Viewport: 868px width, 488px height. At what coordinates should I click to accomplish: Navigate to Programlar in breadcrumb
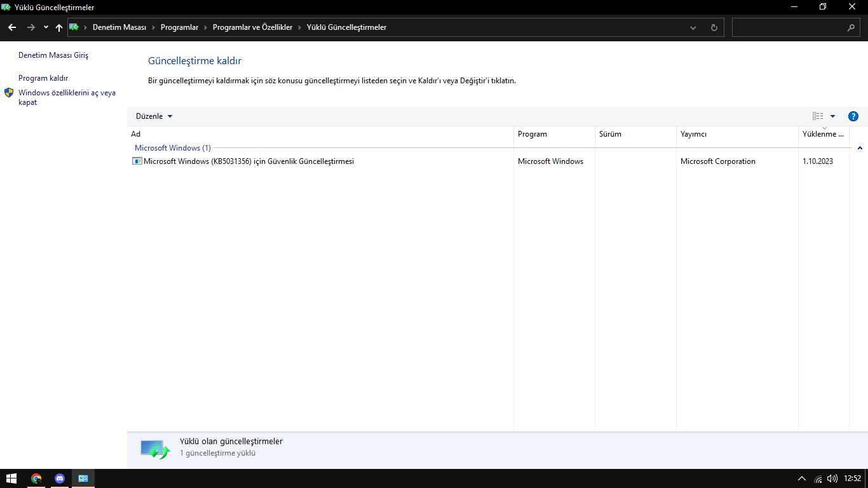click(179, 27)
